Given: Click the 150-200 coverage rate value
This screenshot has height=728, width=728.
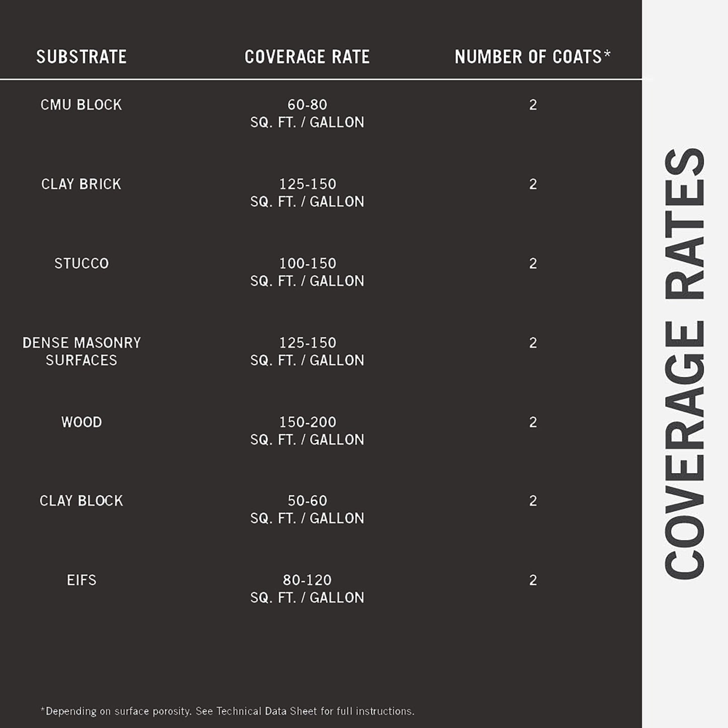Looking at the screenshot, I should click(x=307, y=422).
